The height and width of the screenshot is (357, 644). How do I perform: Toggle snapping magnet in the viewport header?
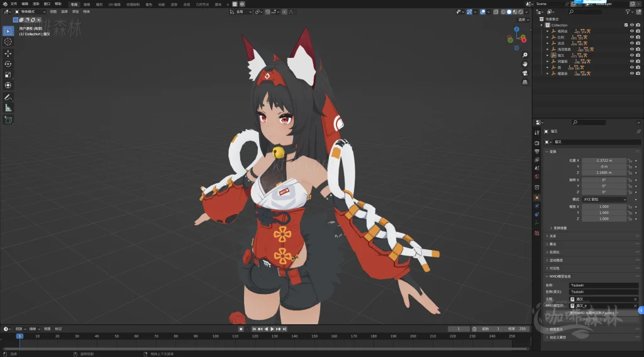click(267, 12)
